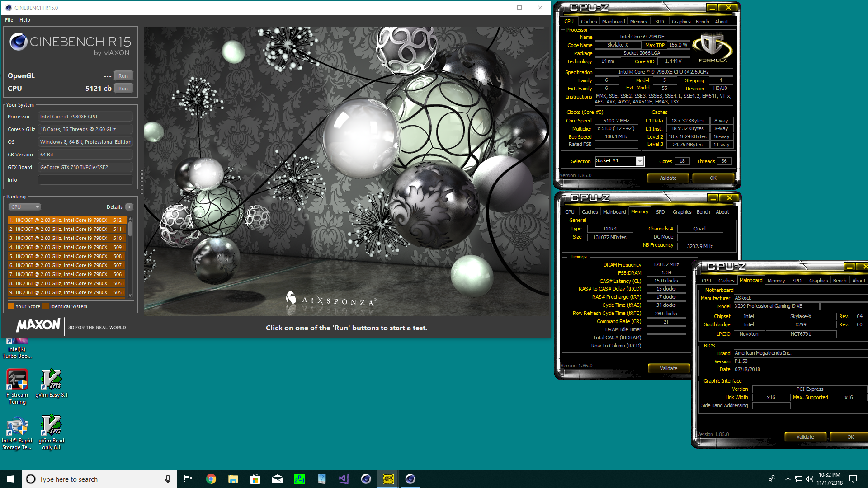Click the DRAM Frequency value 1701.2 MHz
This screenshot has height=488, width=868.
[x=666, y=265]
